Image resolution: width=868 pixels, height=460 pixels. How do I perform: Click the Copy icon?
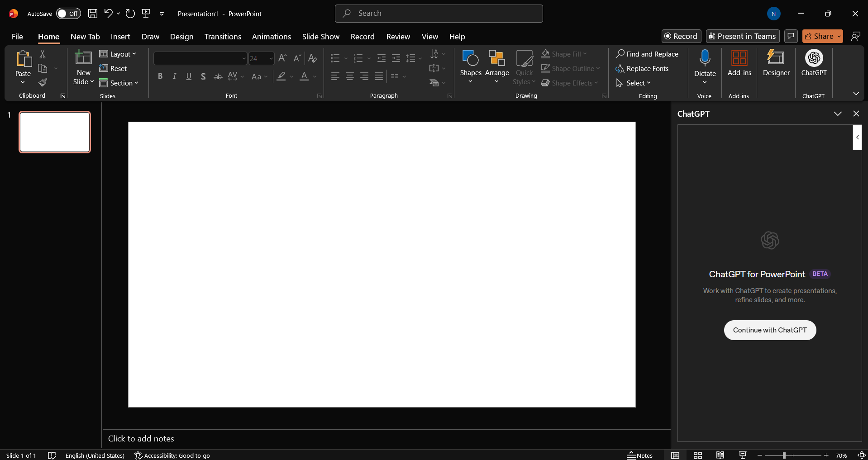pos(43,68)
